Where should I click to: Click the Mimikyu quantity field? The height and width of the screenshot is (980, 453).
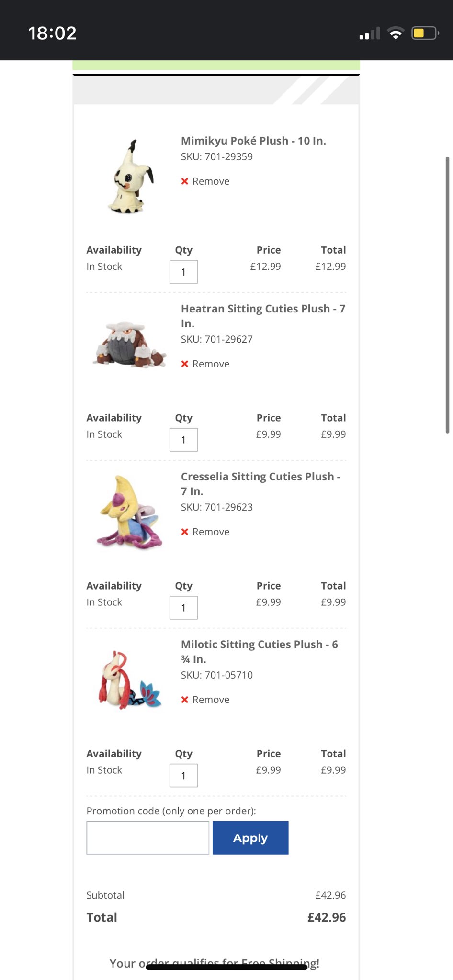point(184,272)
